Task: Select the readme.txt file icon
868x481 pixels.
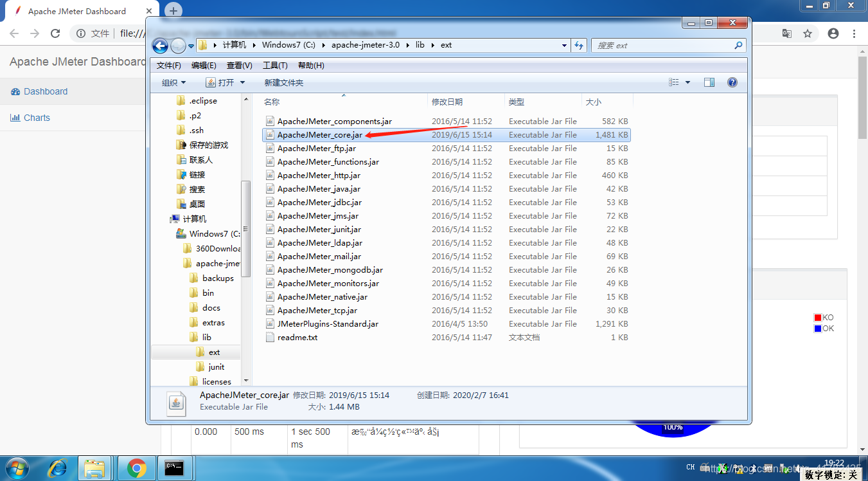Action: coord(270,337)
